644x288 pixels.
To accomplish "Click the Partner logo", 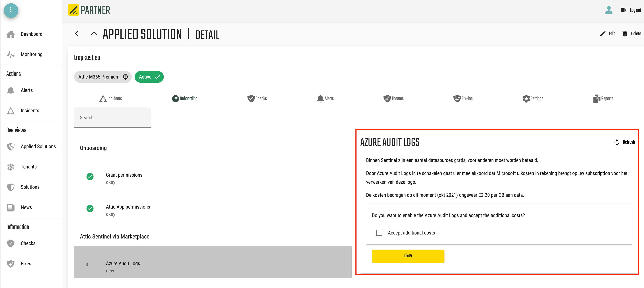I will [89, 10].
